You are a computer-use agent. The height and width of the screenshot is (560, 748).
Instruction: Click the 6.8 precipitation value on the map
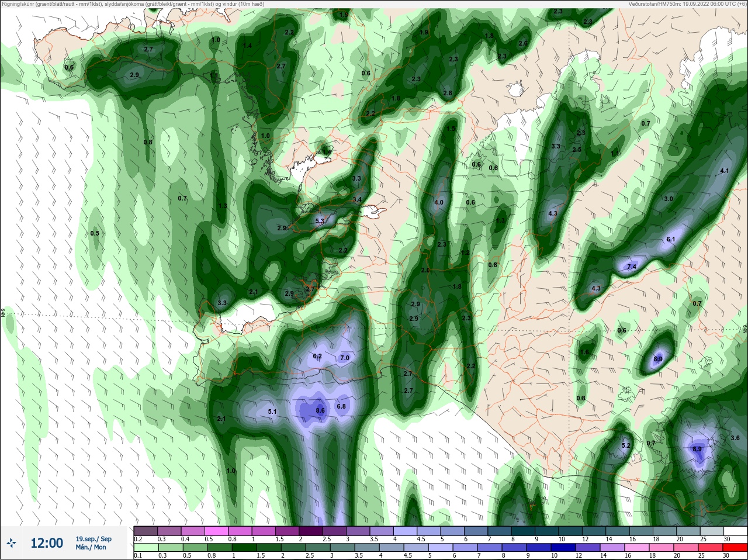pos(341,406)
